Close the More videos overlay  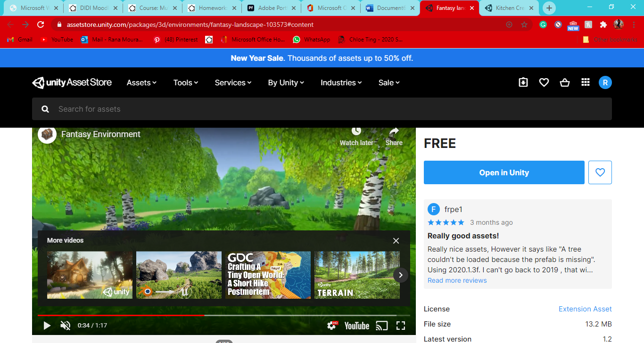click(x=396, y=241)
